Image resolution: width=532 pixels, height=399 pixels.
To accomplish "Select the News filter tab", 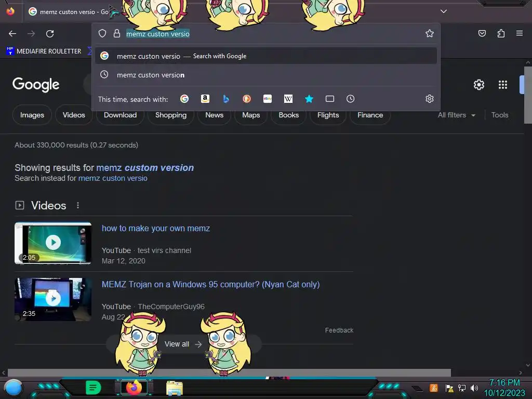I will click(x=215, y=115).
